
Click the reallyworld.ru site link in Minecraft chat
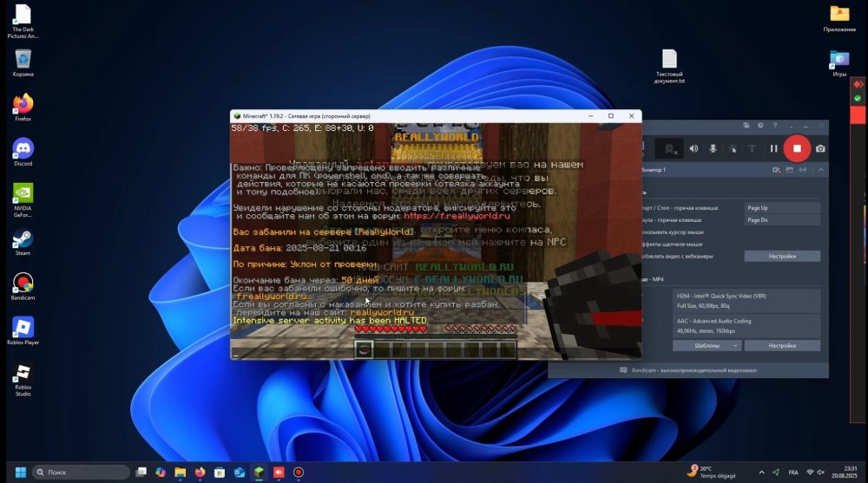(x=381, y=312)
